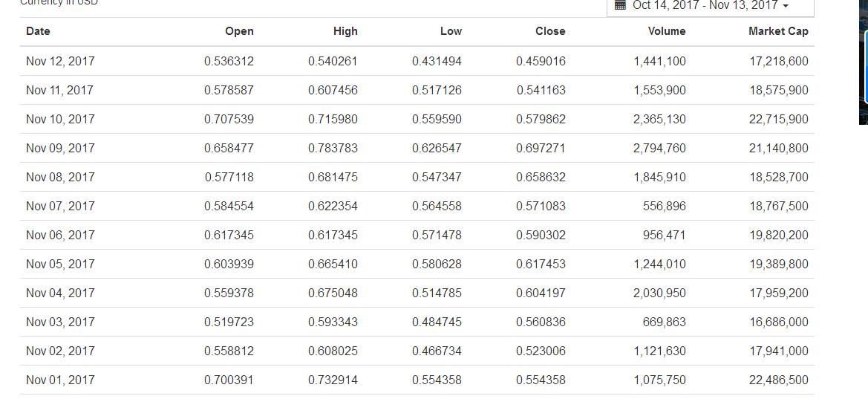Click the Nov 09, 2017 row date

[x=60, y=148]
